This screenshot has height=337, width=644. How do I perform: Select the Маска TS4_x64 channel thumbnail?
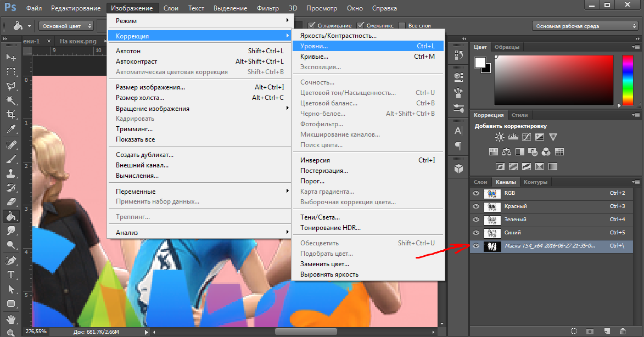[x=492, y=246]
